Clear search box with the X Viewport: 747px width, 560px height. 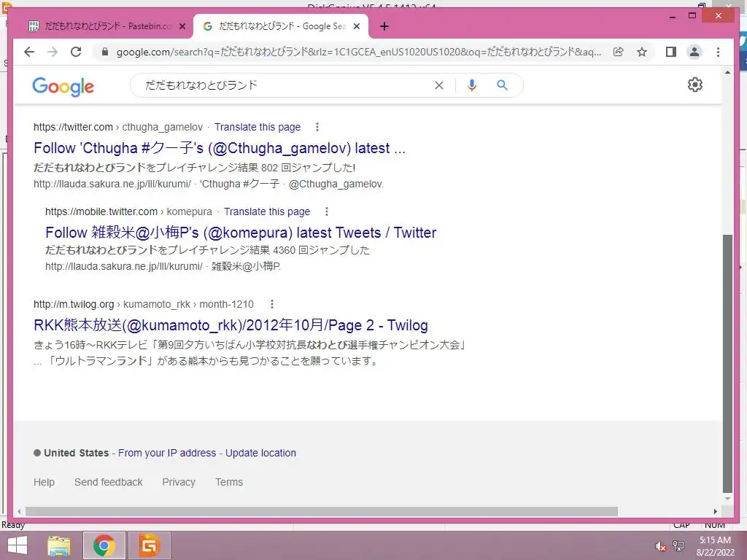438,85
